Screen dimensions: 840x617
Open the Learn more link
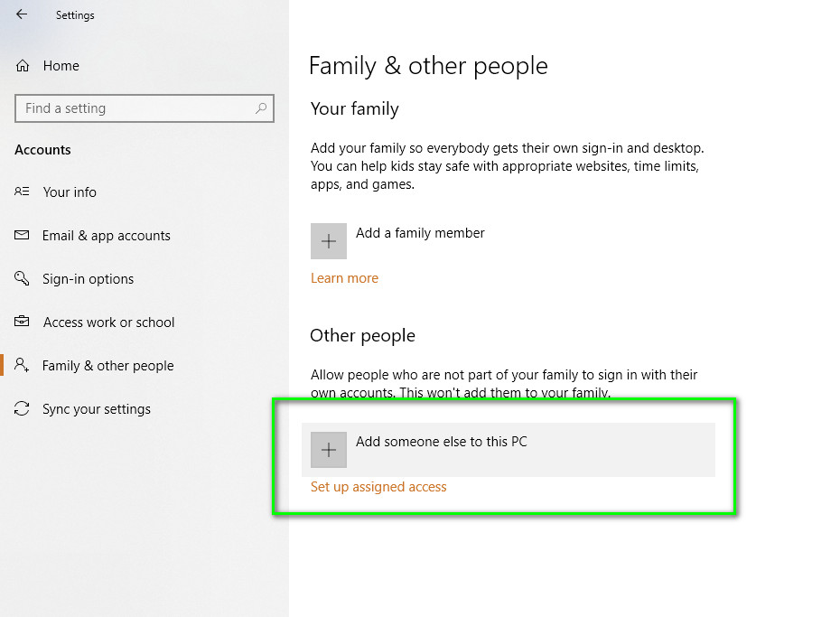344,278
